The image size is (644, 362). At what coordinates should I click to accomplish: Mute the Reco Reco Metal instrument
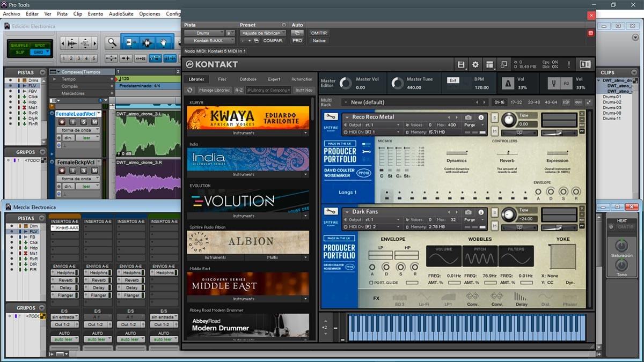(494, 130)
